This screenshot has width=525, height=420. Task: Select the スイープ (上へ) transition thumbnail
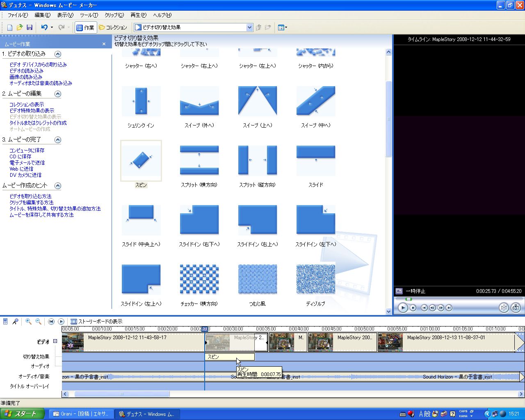pos(258,101)
